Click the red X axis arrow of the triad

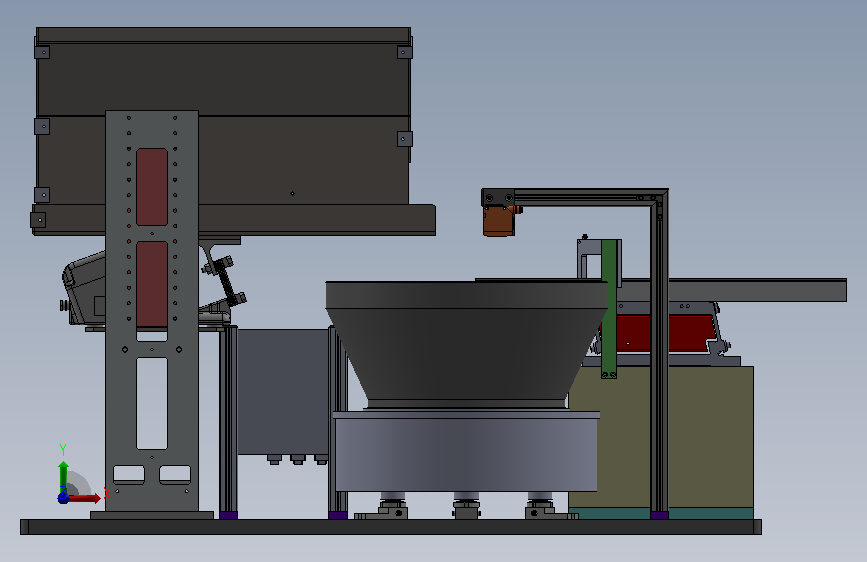83,498
